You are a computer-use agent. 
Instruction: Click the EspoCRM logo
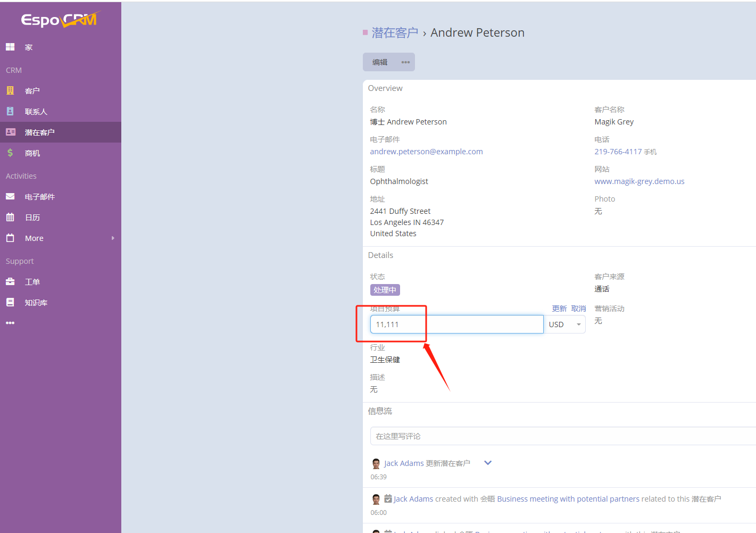click(60, 20)
